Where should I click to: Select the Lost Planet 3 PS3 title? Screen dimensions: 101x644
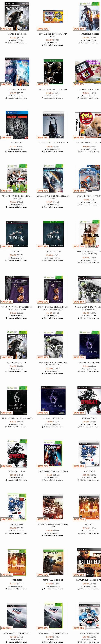point(17,90)
